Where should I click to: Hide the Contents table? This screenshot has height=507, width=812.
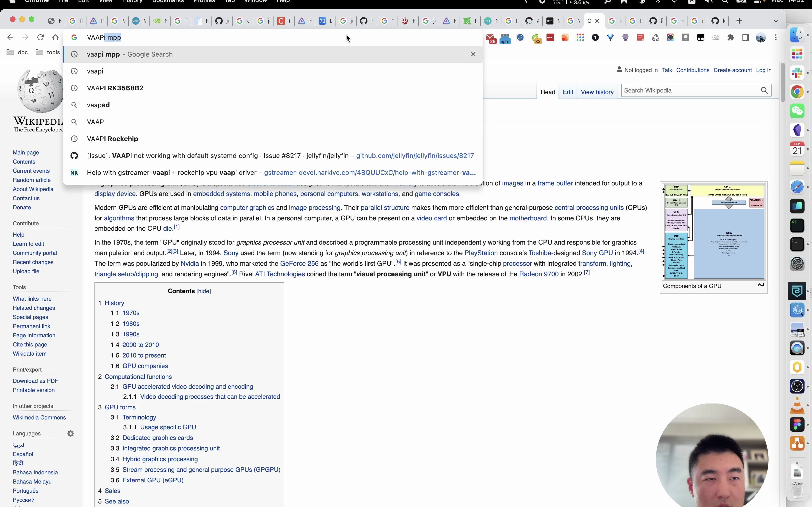click(204, 291)
